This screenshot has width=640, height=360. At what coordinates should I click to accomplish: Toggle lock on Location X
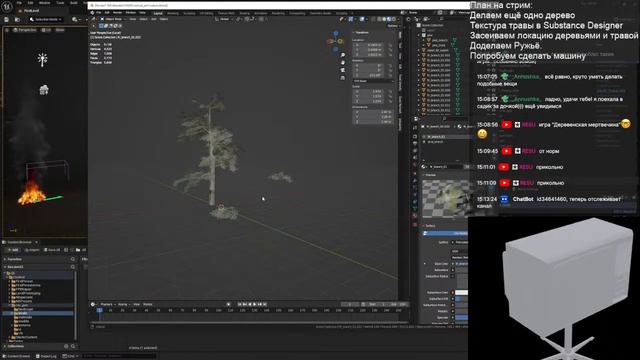tap(390, 45)
